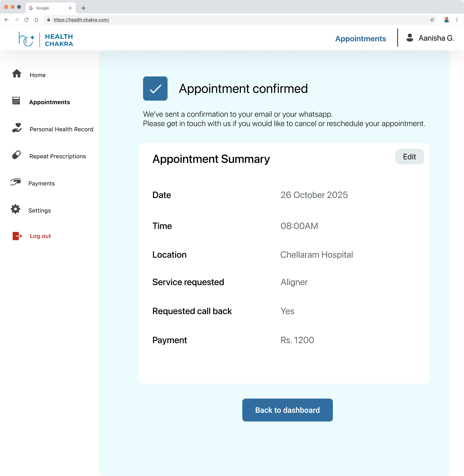Reload the page using the browser refresh icon
The image size is (464, 476).
[x=27, y=20]
